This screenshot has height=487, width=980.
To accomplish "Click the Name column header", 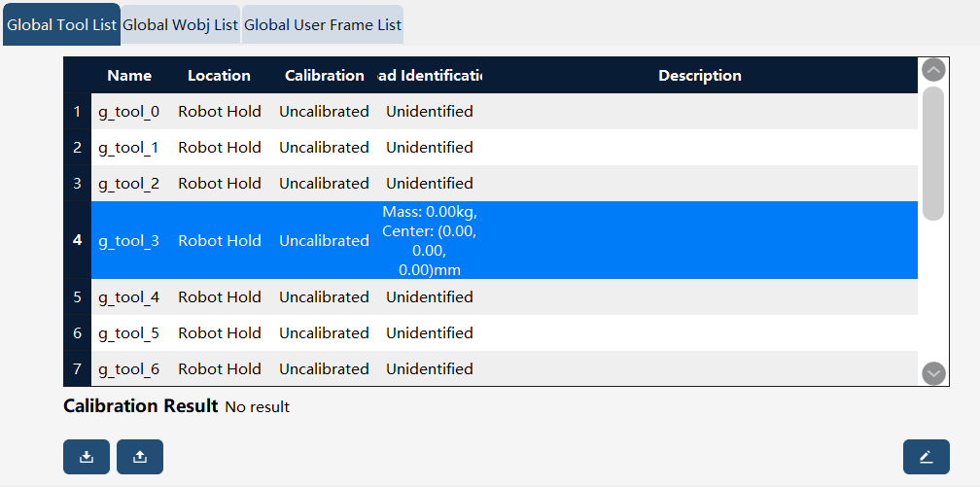I will [129, 76].
